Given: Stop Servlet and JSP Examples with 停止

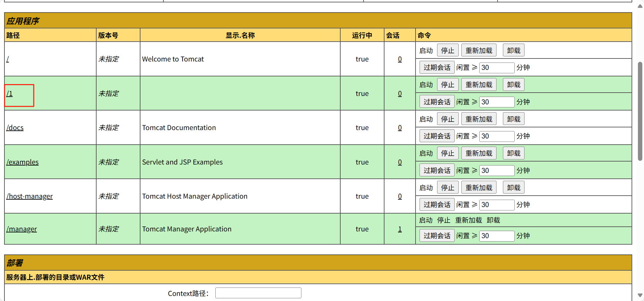Looking at the screenshot, I should [x=448, y=153].
